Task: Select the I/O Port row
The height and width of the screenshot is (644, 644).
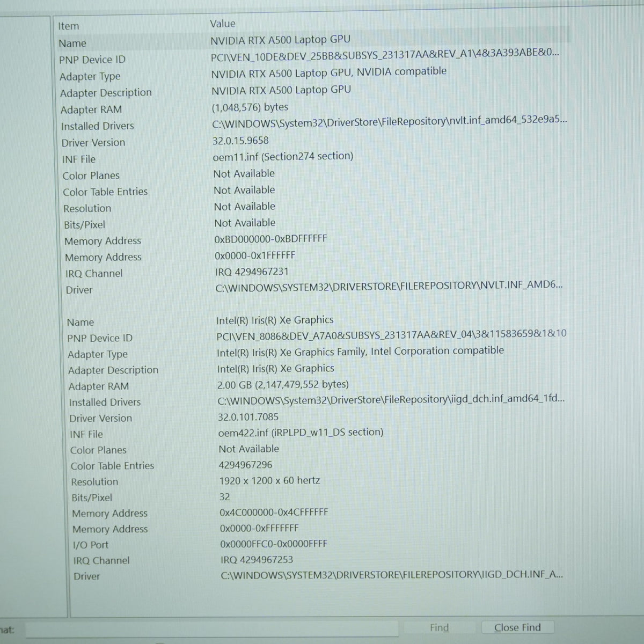Action: click(x=321, y=544)
